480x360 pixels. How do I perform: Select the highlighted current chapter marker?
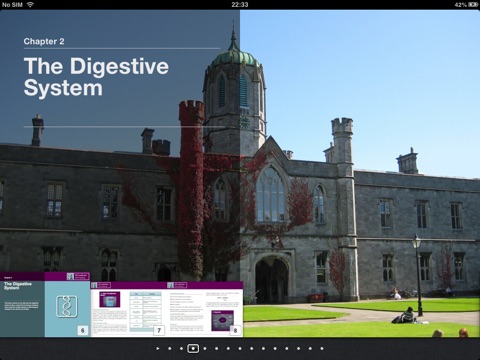click(193, 349)
